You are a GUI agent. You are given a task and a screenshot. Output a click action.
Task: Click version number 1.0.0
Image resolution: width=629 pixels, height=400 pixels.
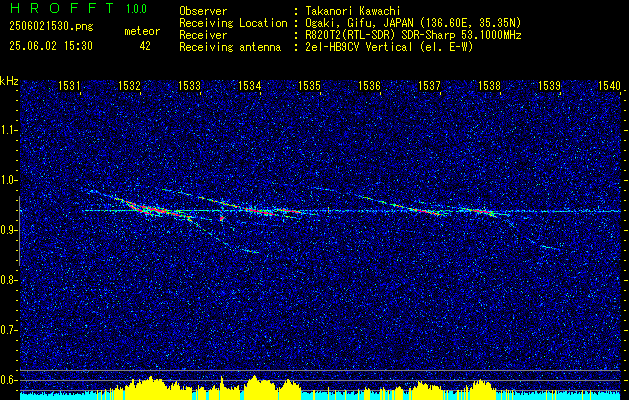(136, 9)
